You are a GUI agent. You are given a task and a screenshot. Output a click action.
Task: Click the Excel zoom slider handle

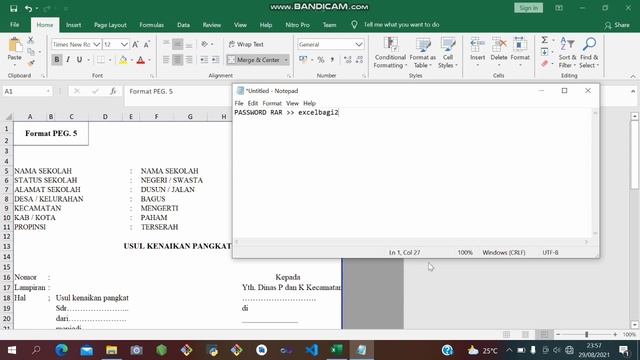tap(587, 334)
